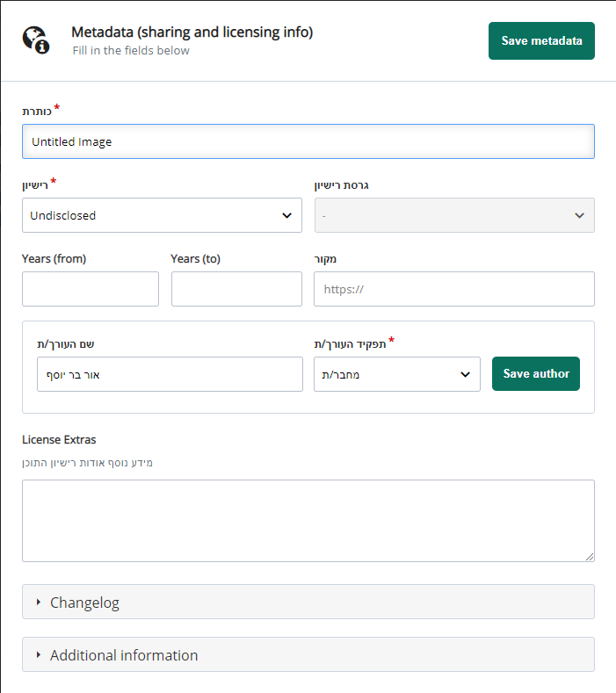Open the greyed-out license version dropdown
Image resolution: width=616 pixels, height=693 pixels.
(454, 215)
